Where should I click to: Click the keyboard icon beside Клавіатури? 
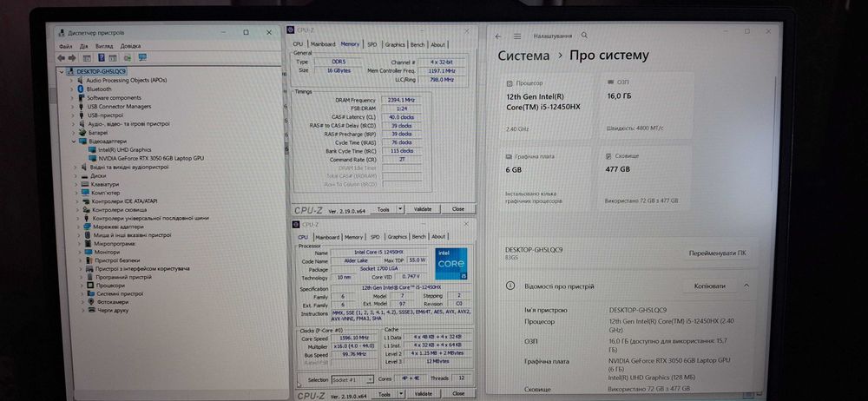click(85, 184)
